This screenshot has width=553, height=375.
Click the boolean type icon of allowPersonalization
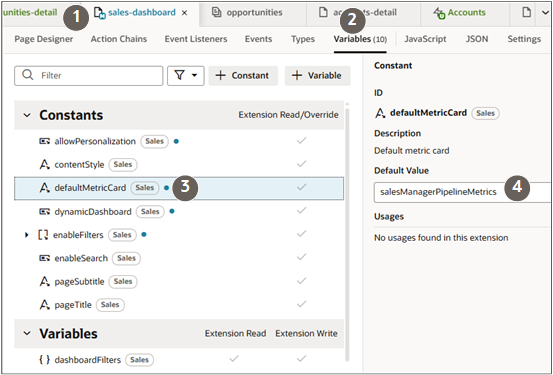pos(44,141)
